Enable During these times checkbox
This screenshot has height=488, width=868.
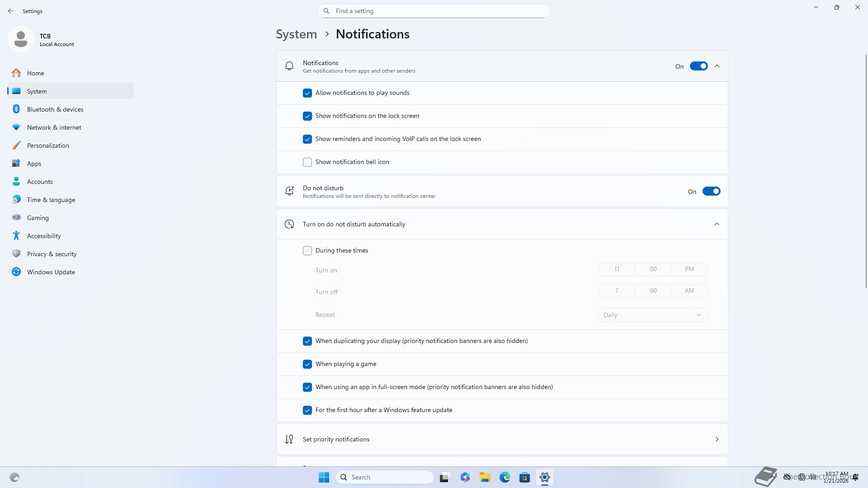307,251
